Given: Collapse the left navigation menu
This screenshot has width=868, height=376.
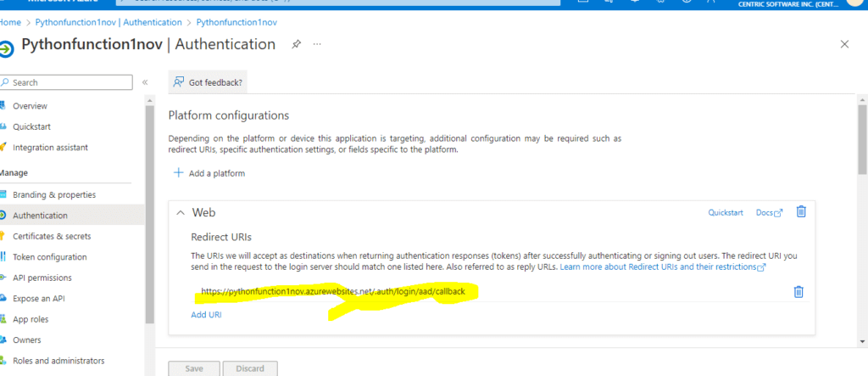Looking at the screenshot, I should pyautogui.click(x=145, y=82).
